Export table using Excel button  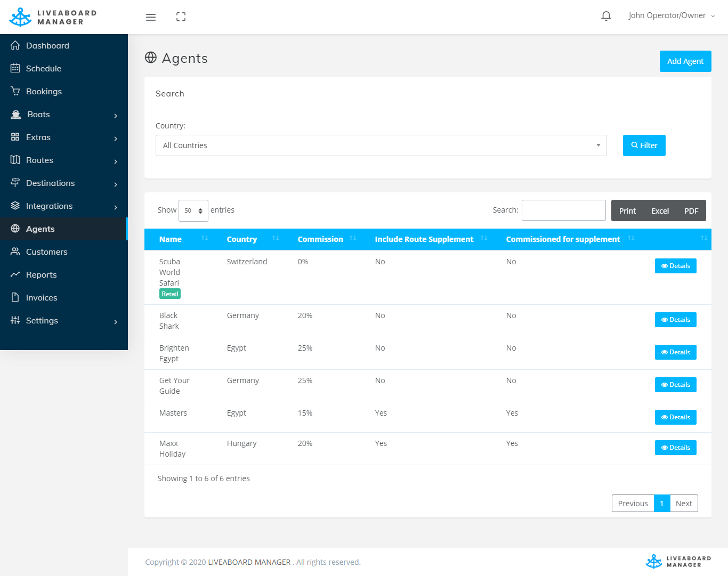pos(660,211)
